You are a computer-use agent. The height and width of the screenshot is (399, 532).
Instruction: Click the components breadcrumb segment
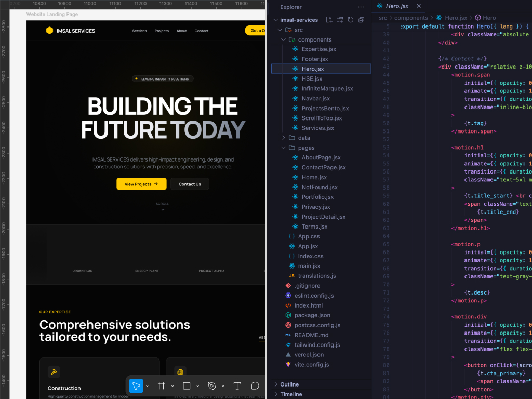tap(411, 18)
